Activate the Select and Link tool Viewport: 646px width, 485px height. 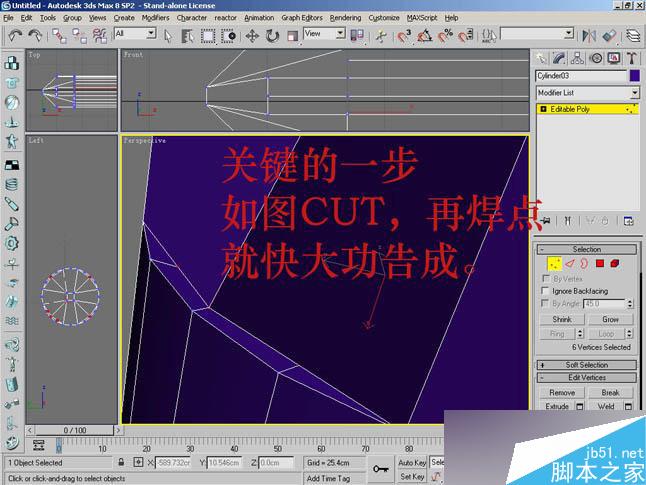(59, 35)
